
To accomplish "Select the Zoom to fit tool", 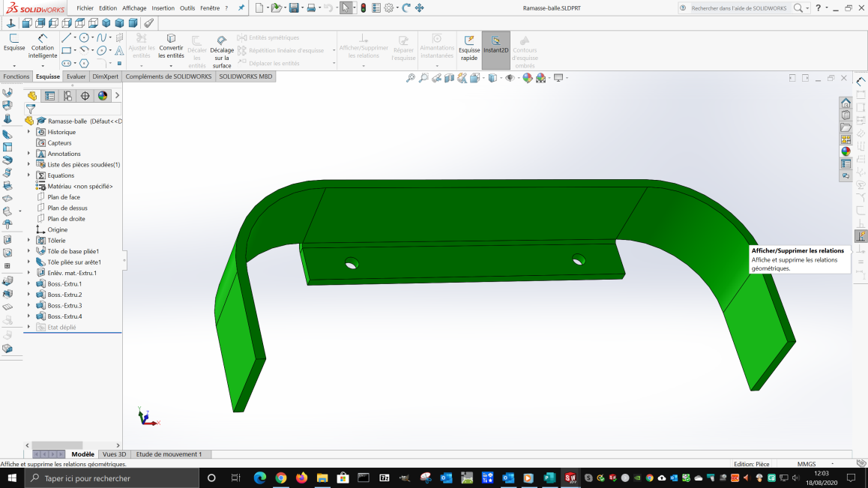I will point(410,78).
